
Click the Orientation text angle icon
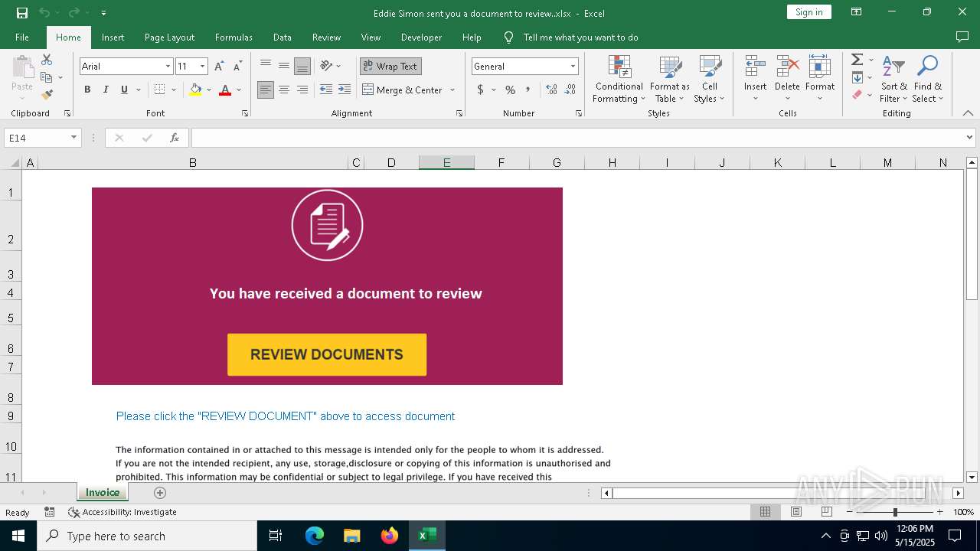[327, 66]
